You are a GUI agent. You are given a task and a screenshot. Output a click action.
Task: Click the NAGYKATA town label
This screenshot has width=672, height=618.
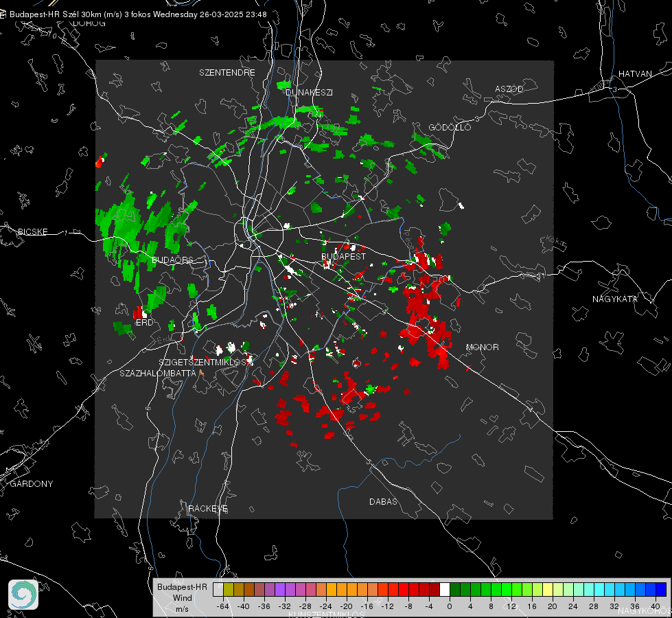coord(614,299)
